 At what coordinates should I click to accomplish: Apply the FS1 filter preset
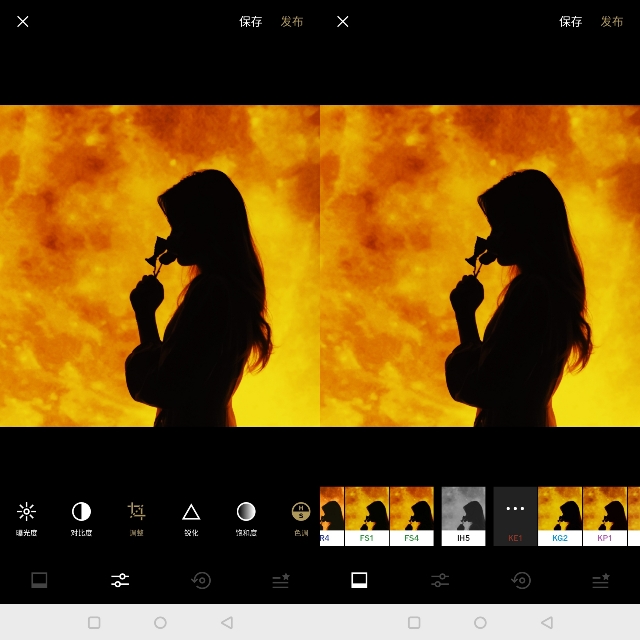pos(366,515)
